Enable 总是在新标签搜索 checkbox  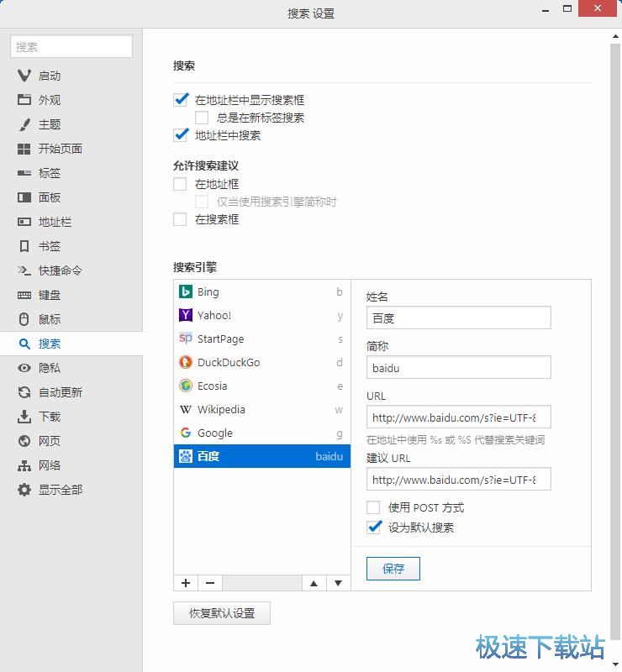(202, 118)
